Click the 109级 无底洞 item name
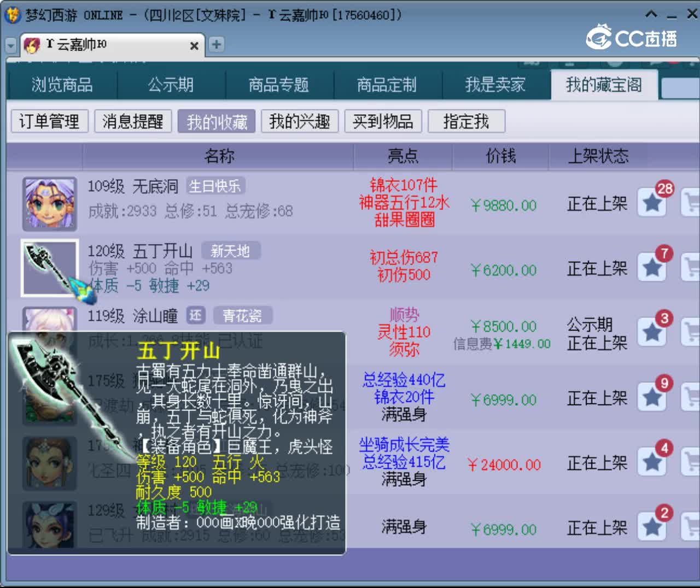 133,186
